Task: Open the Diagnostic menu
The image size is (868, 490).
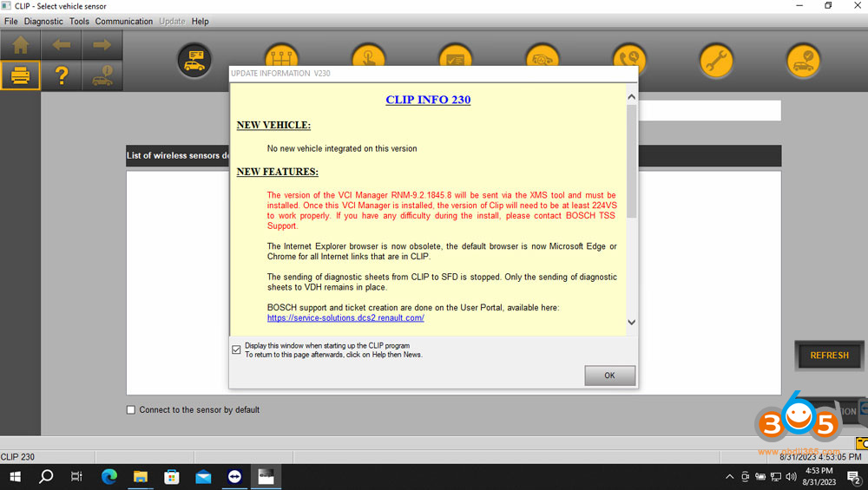Action: tap(43, 22)
